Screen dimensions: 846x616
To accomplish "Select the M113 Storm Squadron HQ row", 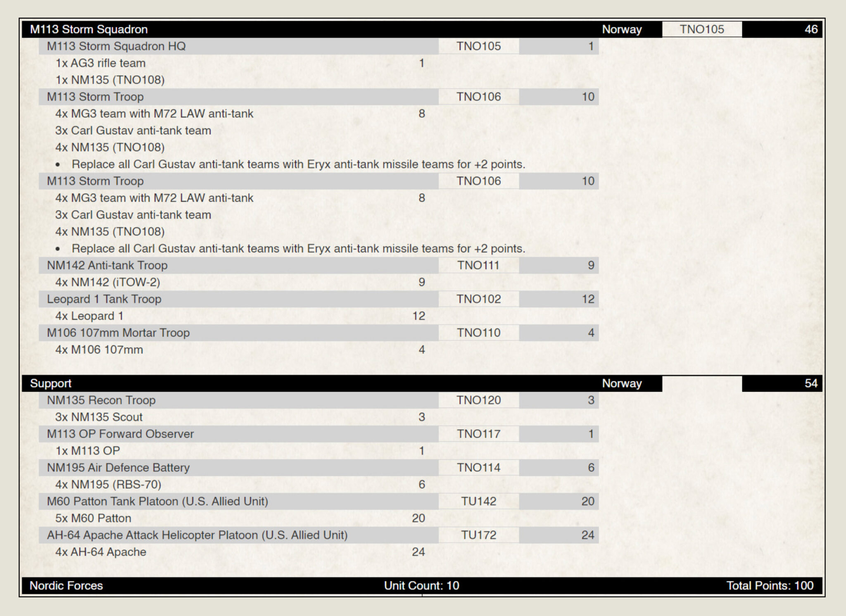I will 116,46.
